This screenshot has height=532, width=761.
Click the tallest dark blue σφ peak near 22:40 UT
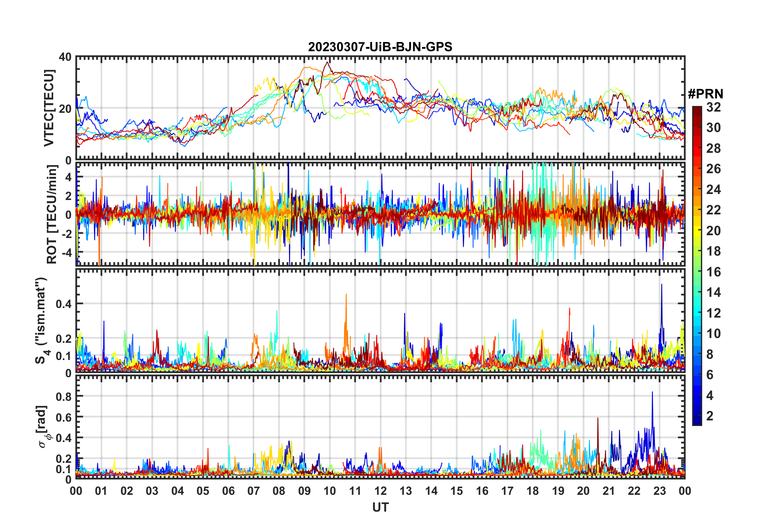pyautogui.click(x=652, y=393)
